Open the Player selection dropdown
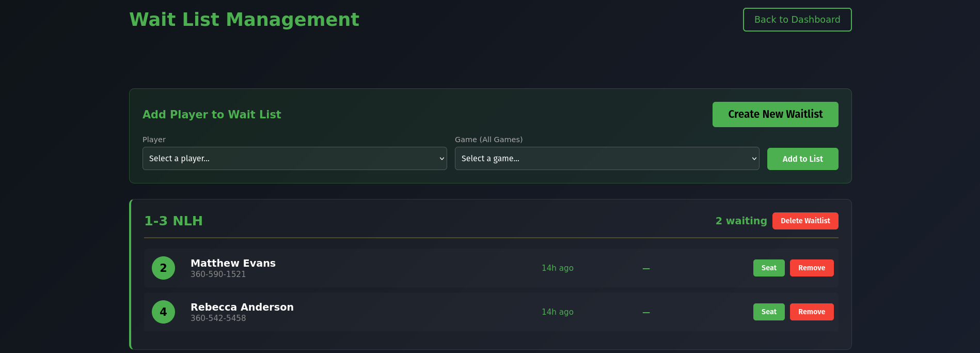980x353 pixels. click(x=294, y=159)
